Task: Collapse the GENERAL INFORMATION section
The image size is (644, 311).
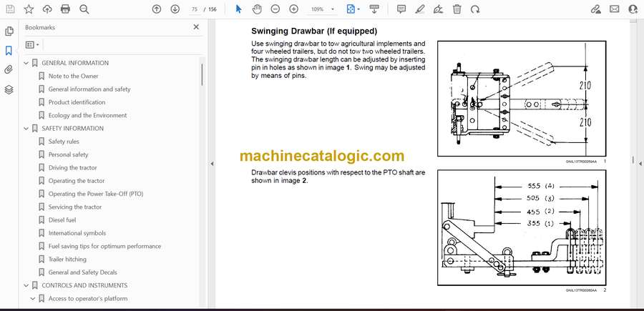Action: pyautogui.click(x=26, y=63)
